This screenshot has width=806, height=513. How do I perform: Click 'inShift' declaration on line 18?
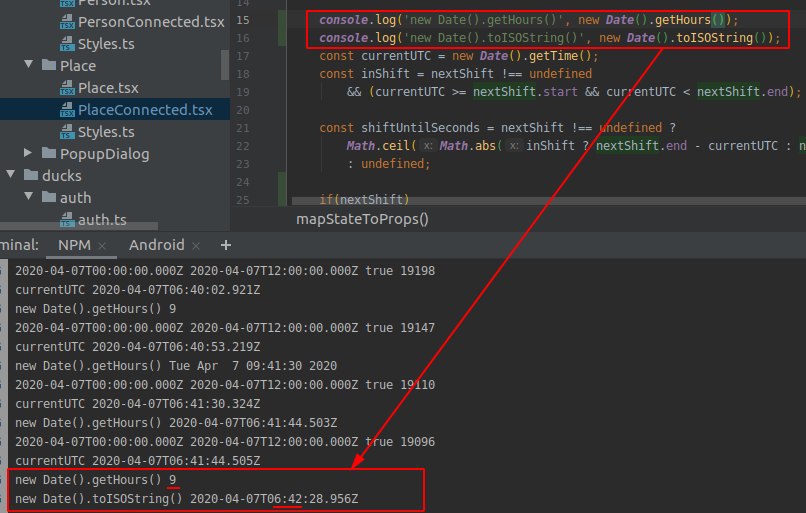click(385, 74)
